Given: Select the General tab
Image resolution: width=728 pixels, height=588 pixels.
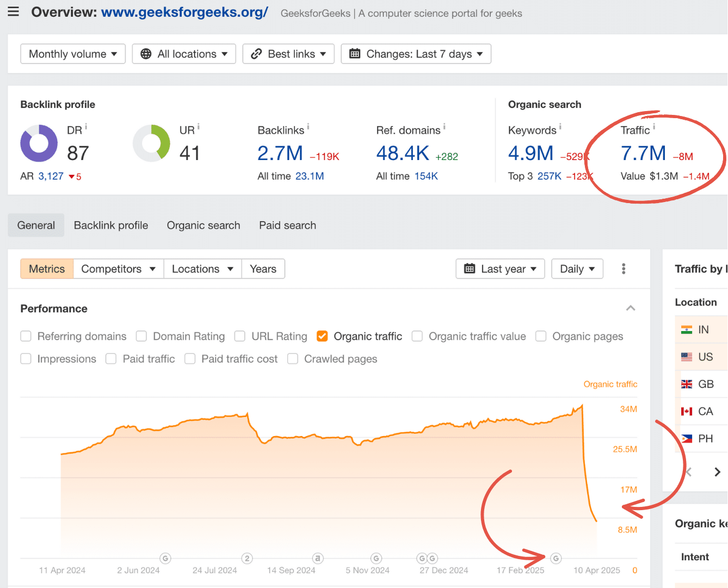Looking at the screenshot, I should tap(36, 225).
